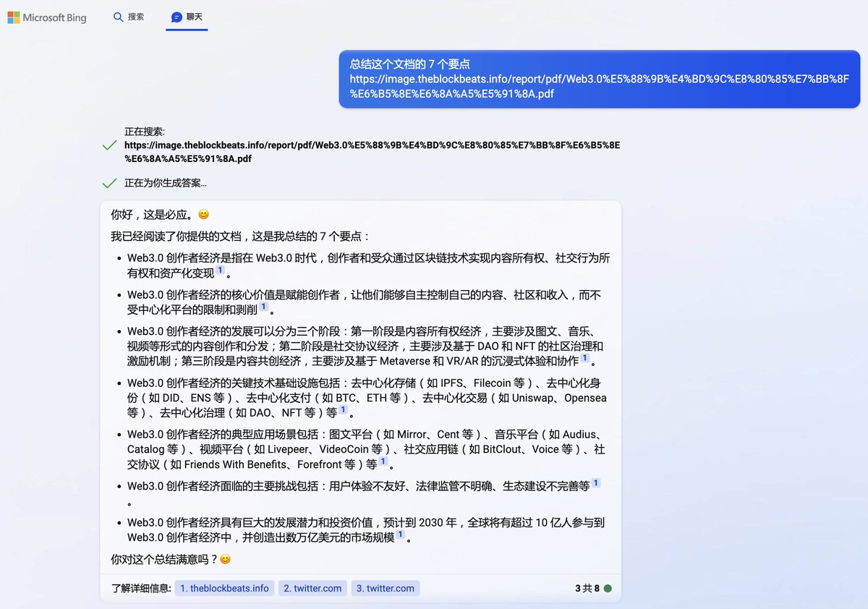Click the text 正在为你生成答案…
Screen dimensions: 868x609
(x=166, y=183)
